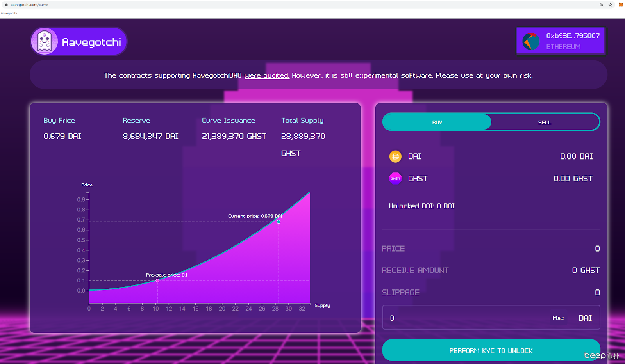625x364 pixels.
Task: Click the Aavegotchi bookmark in the bookmarks bar
Action: (x=9, y=13)
